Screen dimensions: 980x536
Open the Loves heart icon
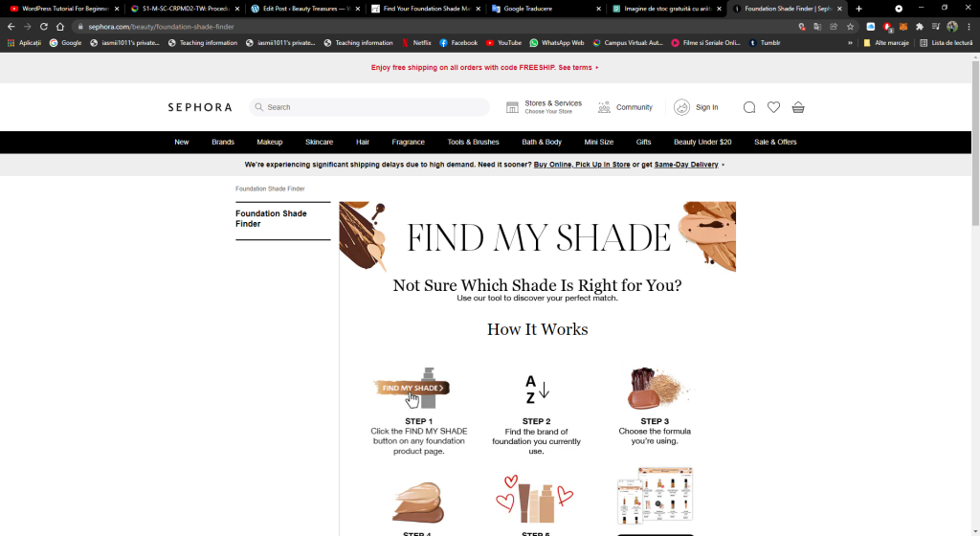tap(773, 107)
